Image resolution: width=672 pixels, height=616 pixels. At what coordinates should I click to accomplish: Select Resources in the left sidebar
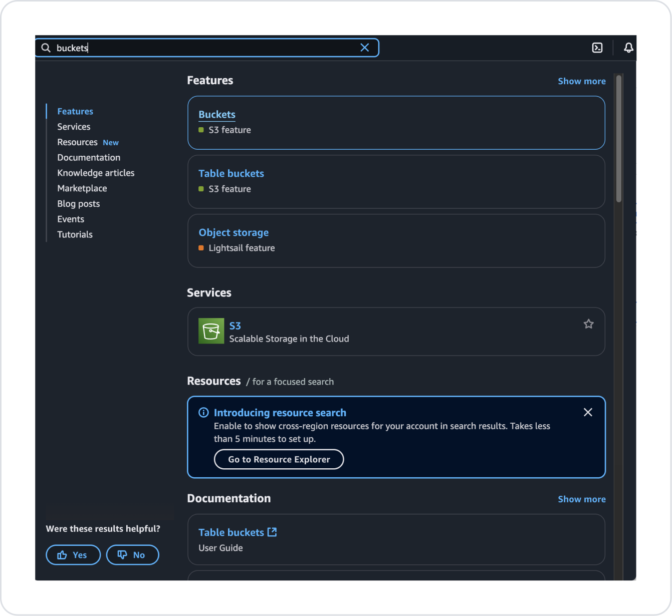coord(77,142)
